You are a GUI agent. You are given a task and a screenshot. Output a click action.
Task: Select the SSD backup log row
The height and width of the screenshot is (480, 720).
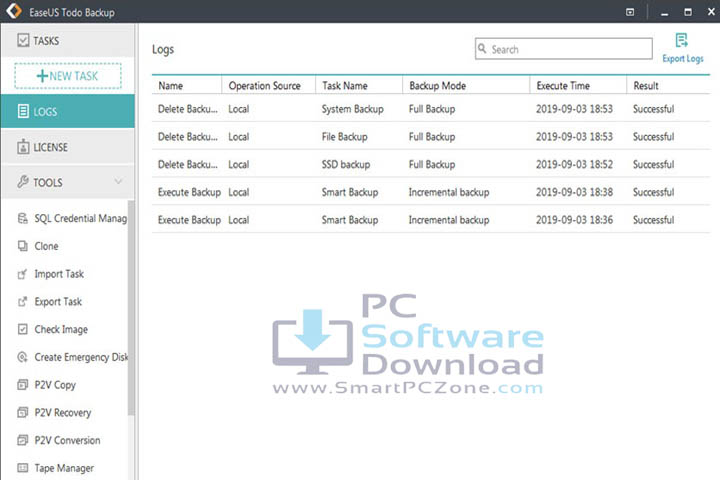431,164
